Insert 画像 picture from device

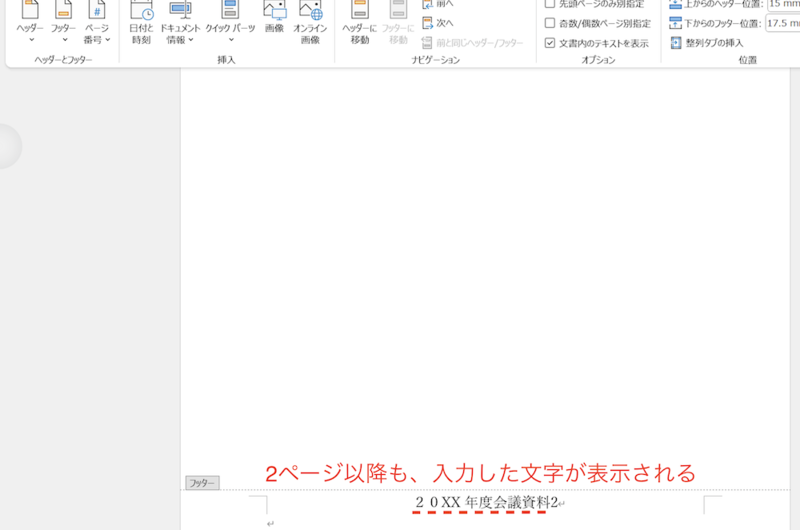pos(274,18)
